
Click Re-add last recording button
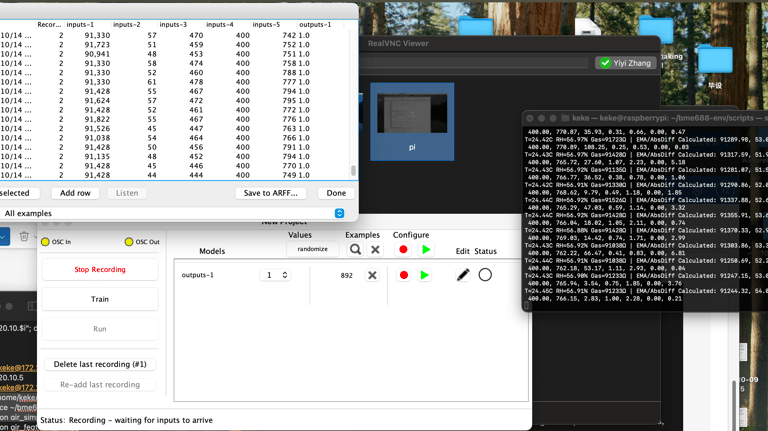tap(100, 385)
